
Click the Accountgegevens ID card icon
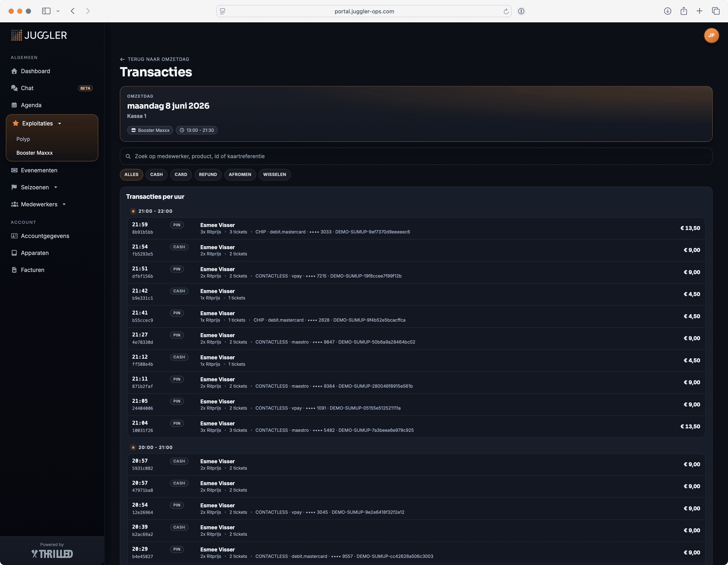click(14, 236)
